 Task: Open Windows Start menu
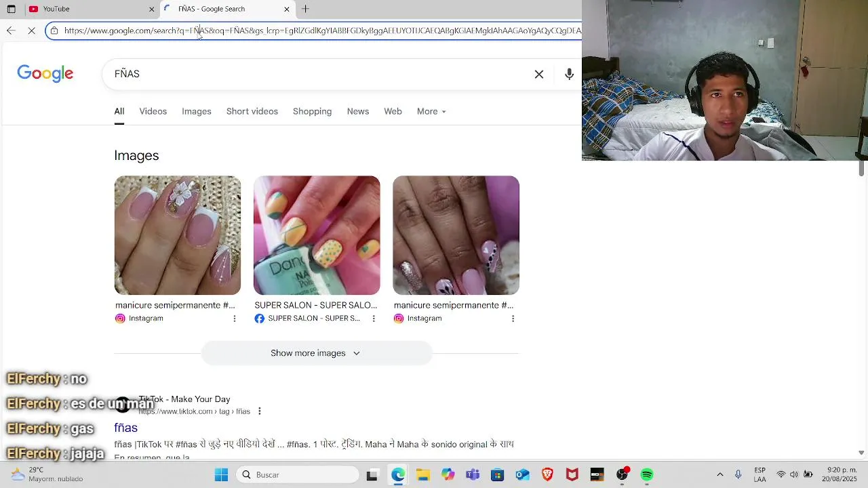click(221, 474)
